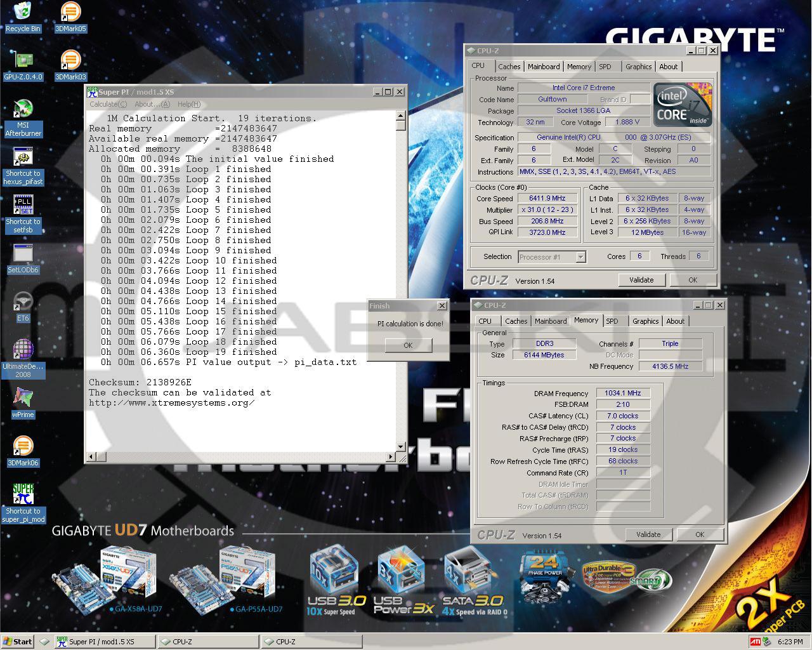Click the Core Speed 6411.9 MHz value

(x=547, y=198)
